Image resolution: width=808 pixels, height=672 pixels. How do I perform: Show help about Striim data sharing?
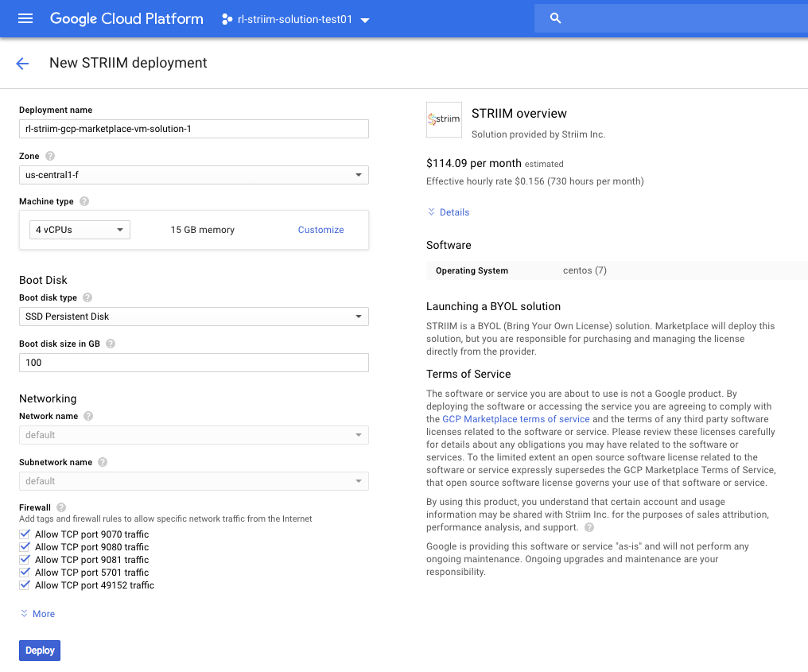(589, 527)
